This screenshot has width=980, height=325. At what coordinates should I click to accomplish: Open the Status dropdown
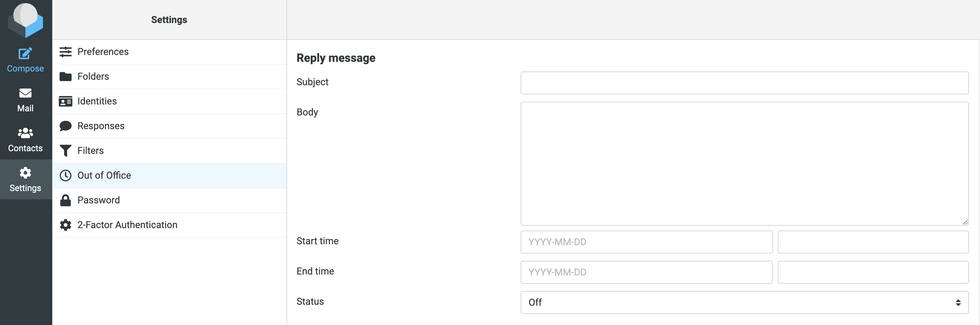(x=744, y=302)
